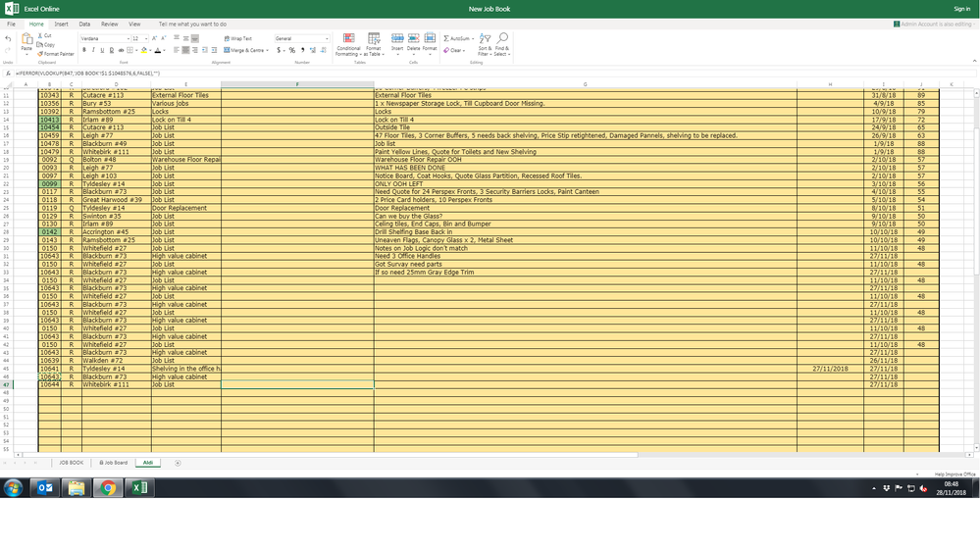Viewport: 980px width, 551px height.
Task: Apply the yellow fill colour
Action: point(144,50)
